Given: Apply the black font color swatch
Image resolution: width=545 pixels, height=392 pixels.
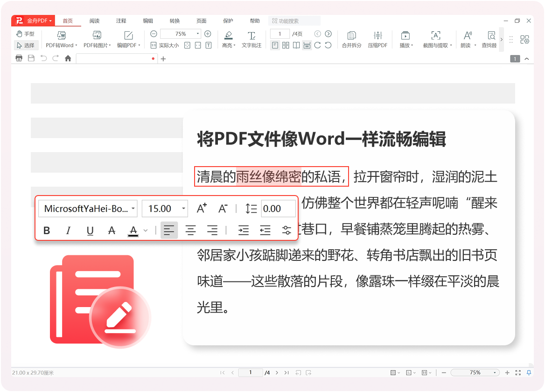Looking at the screenshot, I should coord(133,231).
